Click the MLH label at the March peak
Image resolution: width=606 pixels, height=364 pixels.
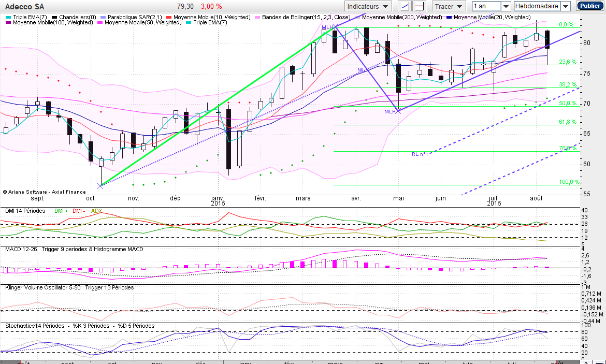click(x=327, y=27)
